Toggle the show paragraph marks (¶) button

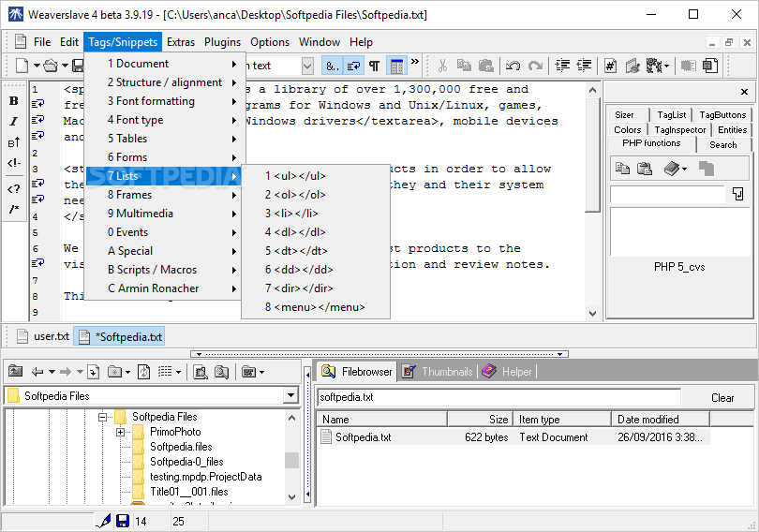[x=374, y=66]
